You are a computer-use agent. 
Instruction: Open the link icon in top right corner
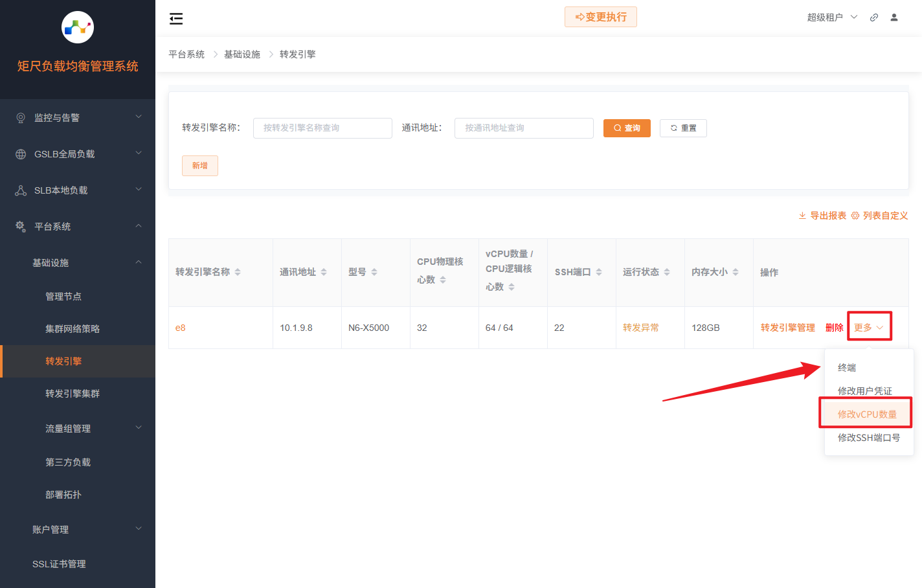click(x=873, y=17)
